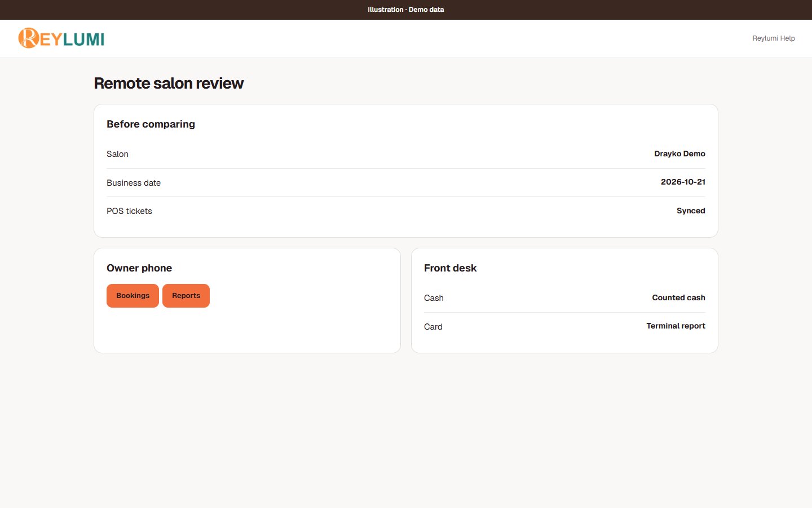Click the 'POS tickets' label
The image size is (812, 508).
point(129,211)
